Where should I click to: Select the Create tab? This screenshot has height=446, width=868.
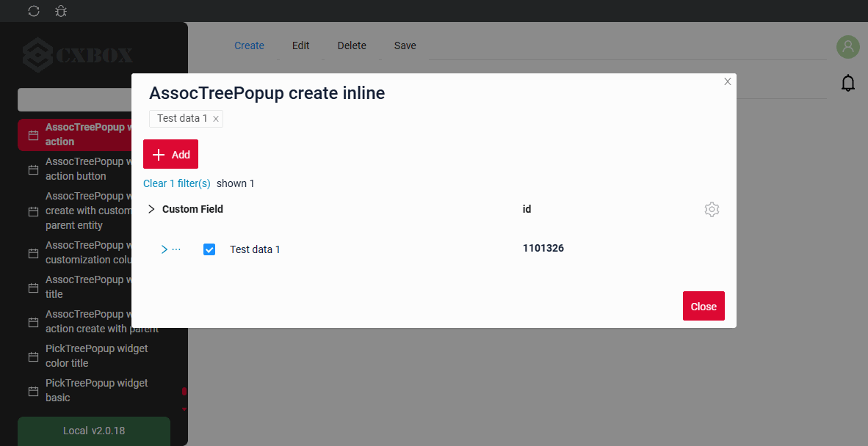[x=249, y=46]
